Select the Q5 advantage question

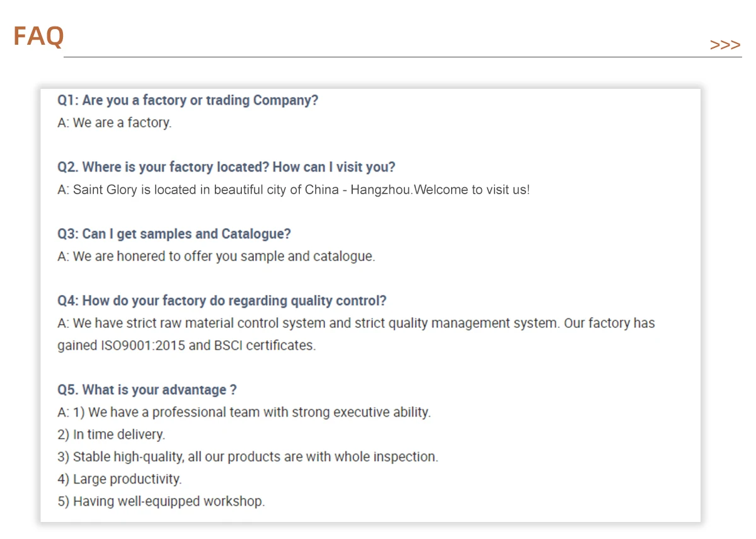147,390
